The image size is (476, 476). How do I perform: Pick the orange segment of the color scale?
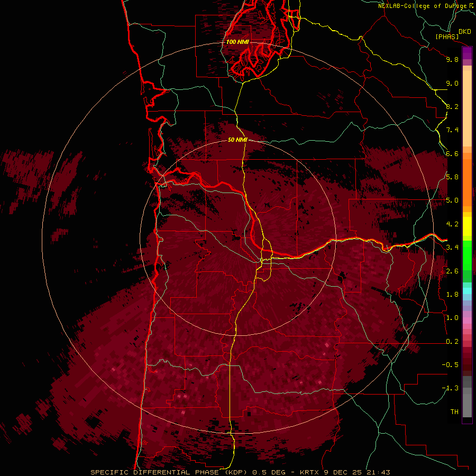pyautogui.click(x=467, y=182)
